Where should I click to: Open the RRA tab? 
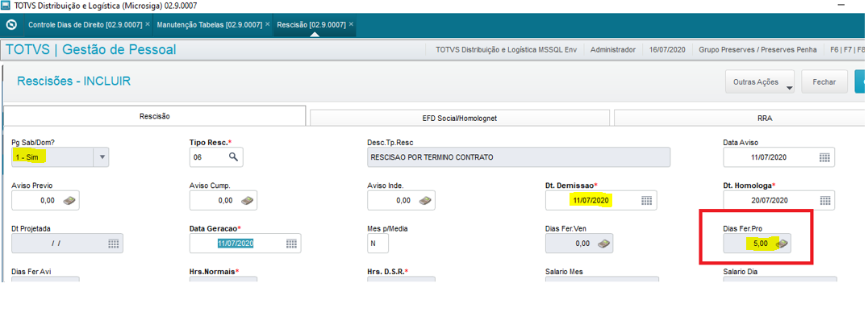[741, 118]
